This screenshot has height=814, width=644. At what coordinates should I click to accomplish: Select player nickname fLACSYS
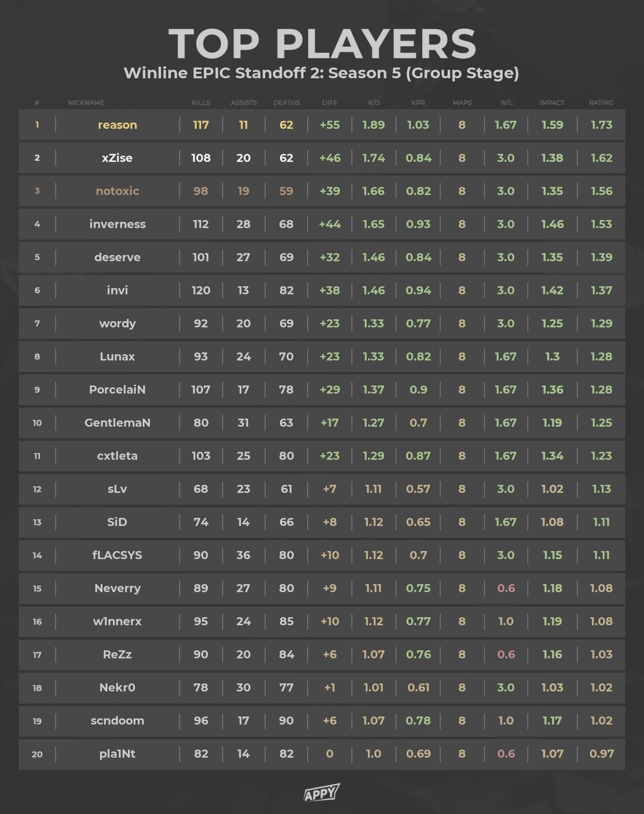tap(117, 555)
